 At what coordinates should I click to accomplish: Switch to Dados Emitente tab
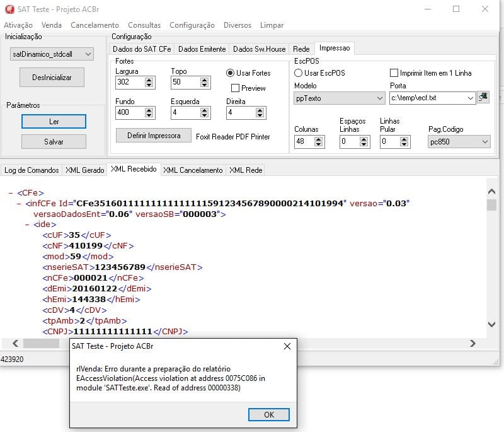[x=202, y=49]
